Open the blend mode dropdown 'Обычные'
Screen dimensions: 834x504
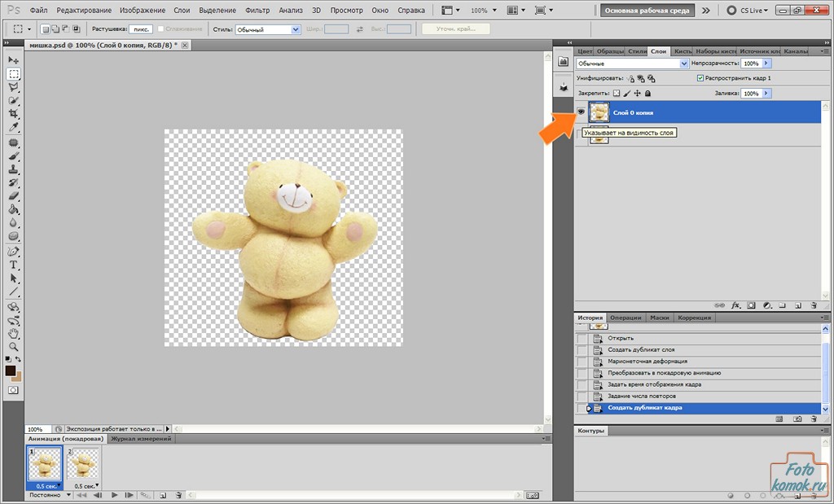coord(632,64)
